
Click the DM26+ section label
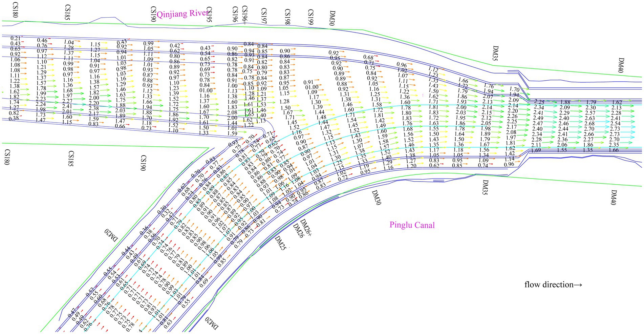(306, 228)
